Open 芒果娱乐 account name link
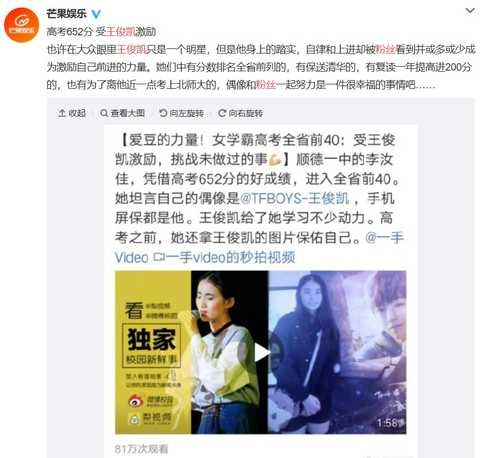Screen dimensions: 480x458 pos(66,14)
